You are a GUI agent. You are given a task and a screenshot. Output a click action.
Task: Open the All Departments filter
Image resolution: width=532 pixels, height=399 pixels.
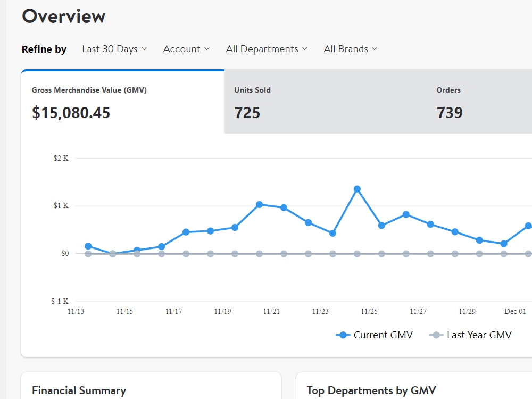point(262,49)
